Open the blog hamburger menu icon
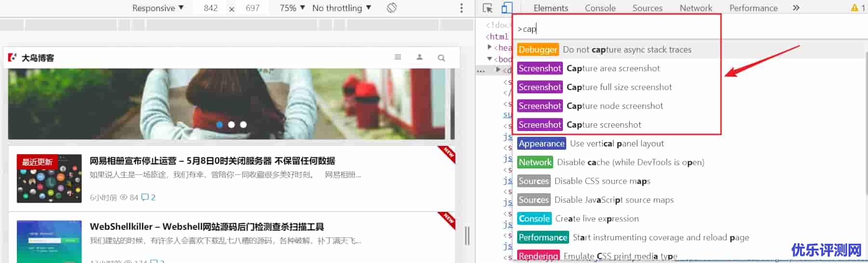 [x=398, y=57]
